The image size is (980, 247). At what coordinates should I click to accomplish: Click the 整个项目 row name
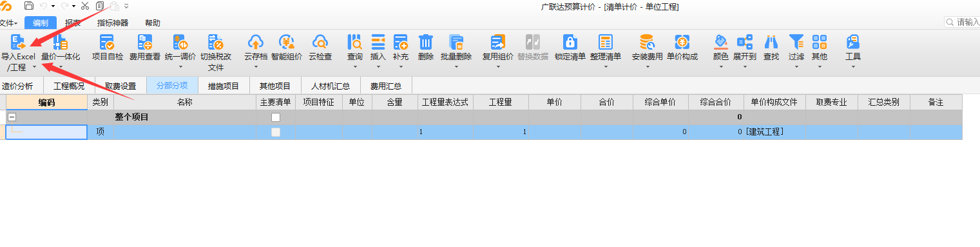132,117
